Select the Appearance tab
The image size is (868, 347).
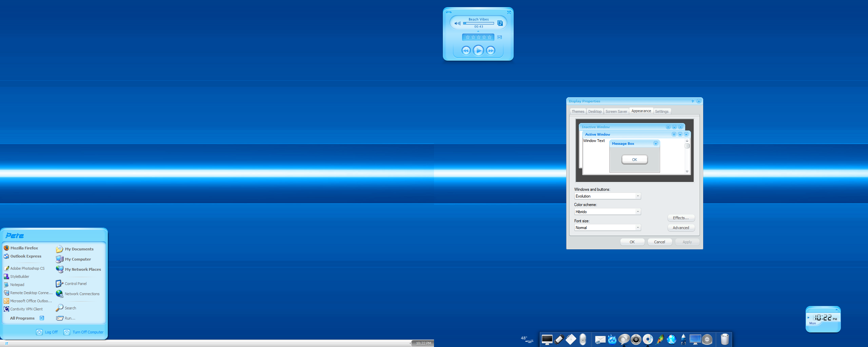point(641,111)
